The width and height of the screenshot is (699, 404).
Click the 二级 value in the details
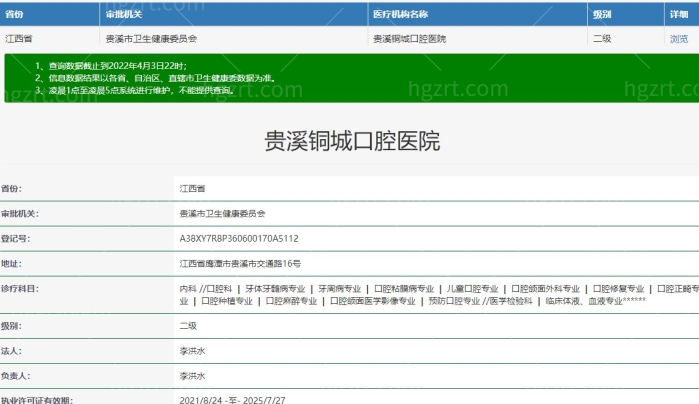click(188, 326)
